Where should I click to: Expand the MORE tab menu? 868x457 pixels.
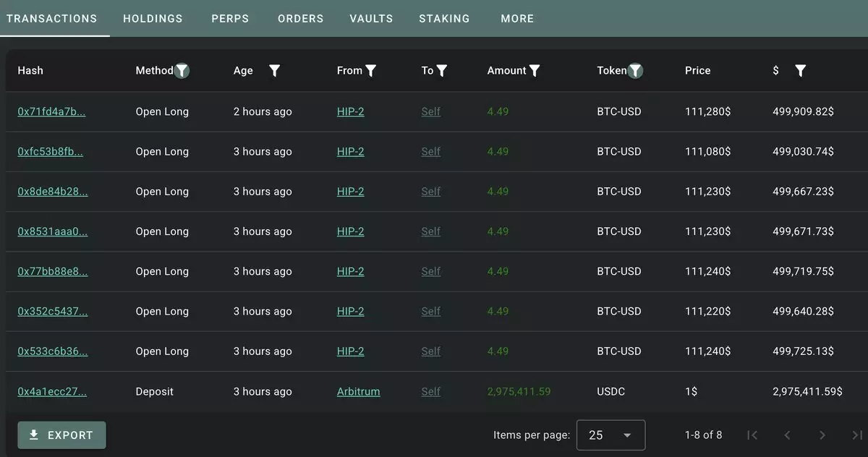[517, 18]
